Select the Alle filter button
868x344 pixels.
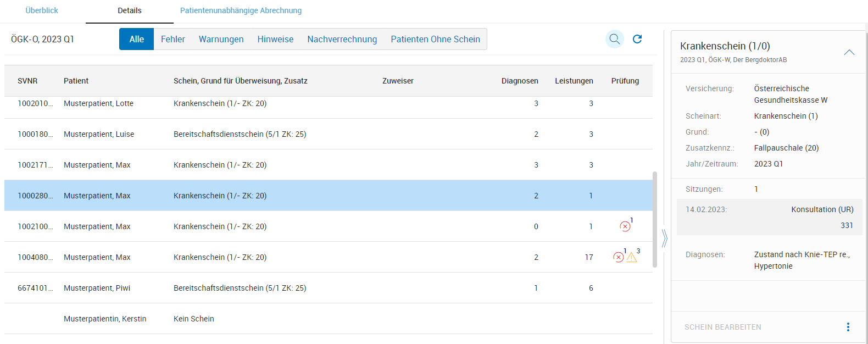coord(136,39)
